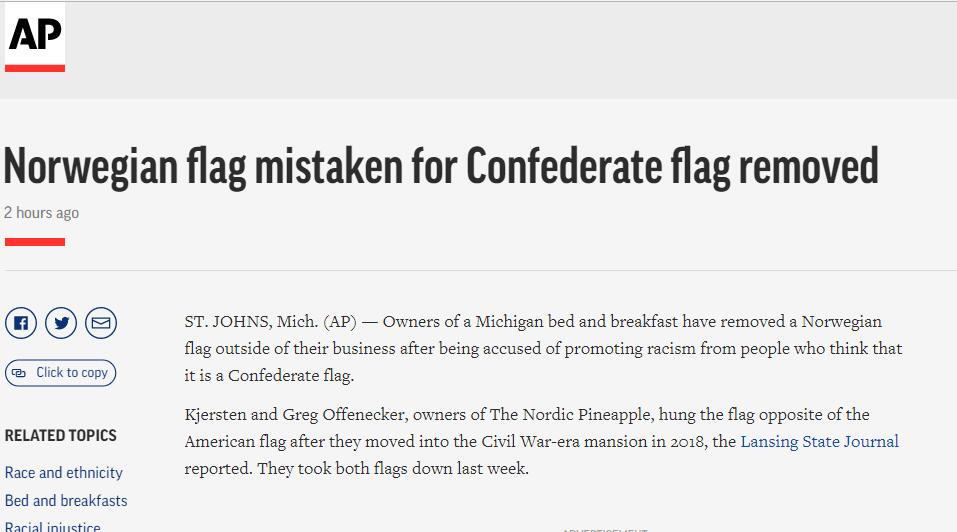
Task: Click "The Nordic Pineapple" text in article
Action: 570,414
